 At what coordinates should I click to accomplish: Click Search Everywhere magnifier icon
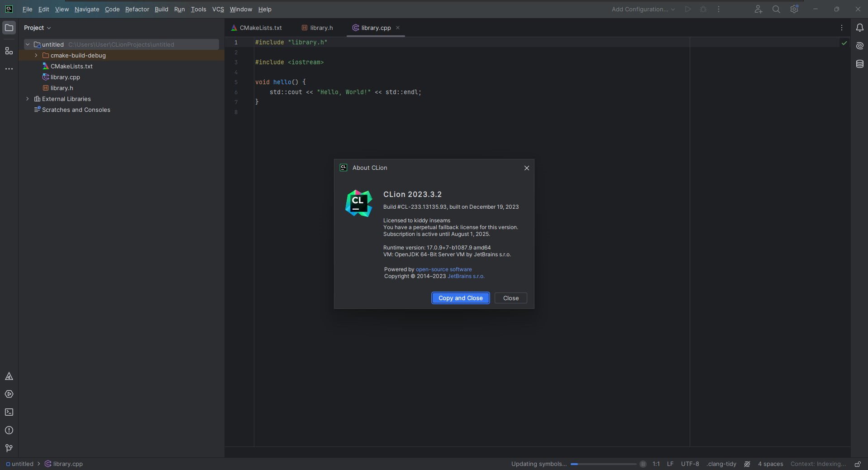pos(776,9)
